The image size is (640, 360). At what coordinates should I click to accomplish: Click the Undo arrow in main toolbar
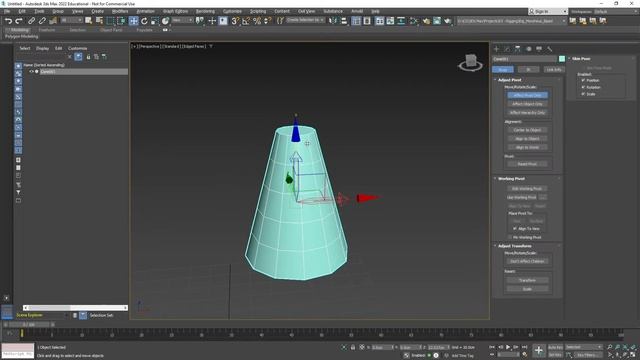tap(8, 21)
